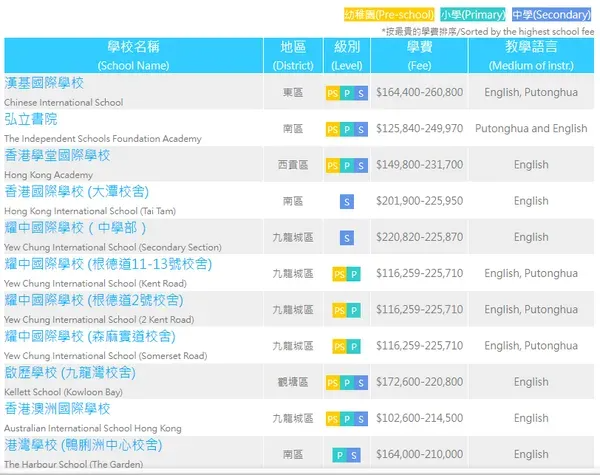Click the PS badge for Chinese International School
The height and width of the screenshot is (475, 600).
click(x=333, y=93)
